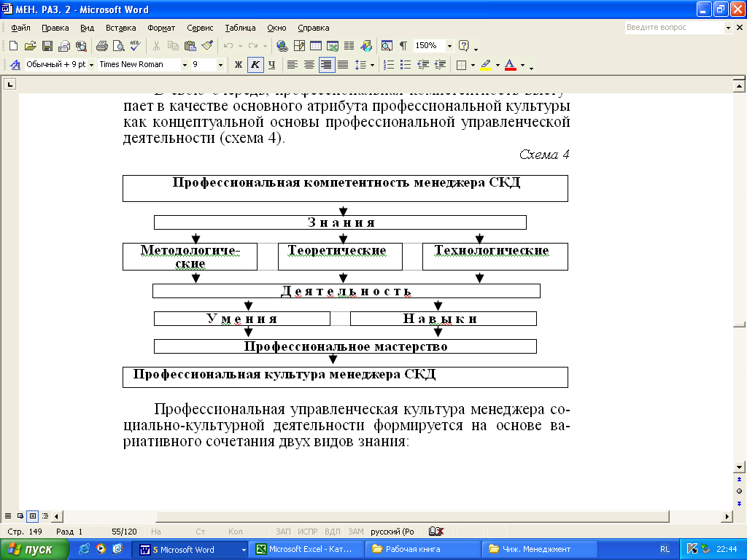747x560 pixels.
Task: Click the tab stop selector corner
Action: coord(9,85)
